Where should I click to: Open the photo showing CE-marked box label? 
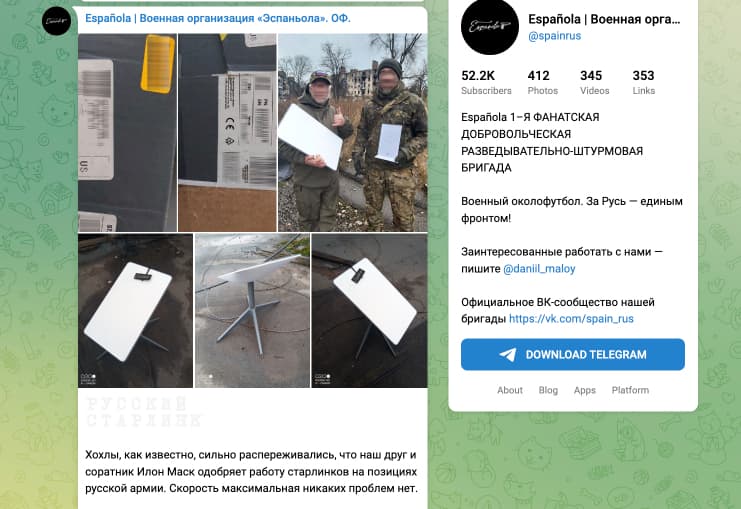(x=227, y=132)
